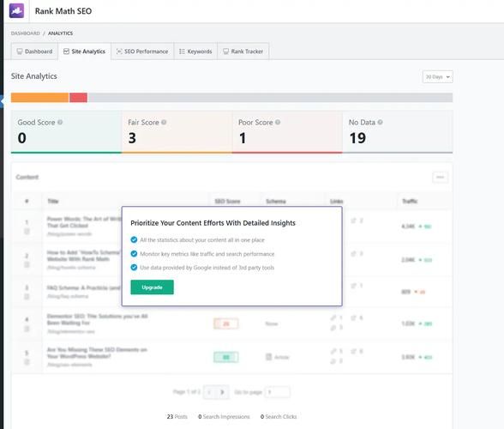Click the Go to page input field
The width and height of the screenshot is (504, 429).
278,392
